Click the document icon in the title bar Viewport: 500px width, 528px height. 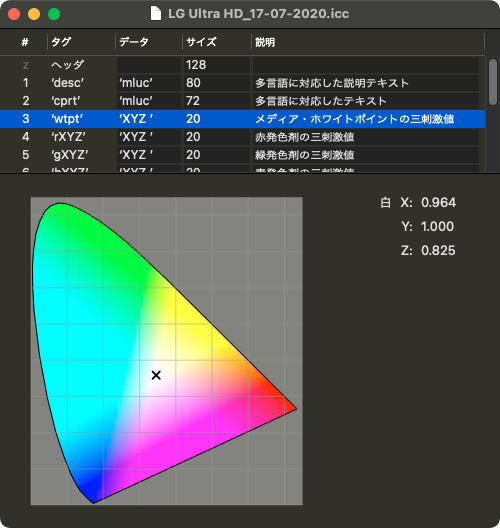point(156,14)
